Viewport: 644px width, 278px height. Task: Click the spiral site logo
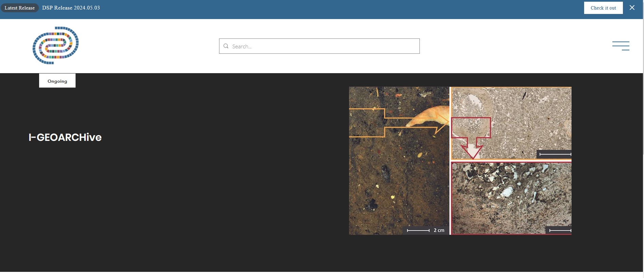point(55,45)
